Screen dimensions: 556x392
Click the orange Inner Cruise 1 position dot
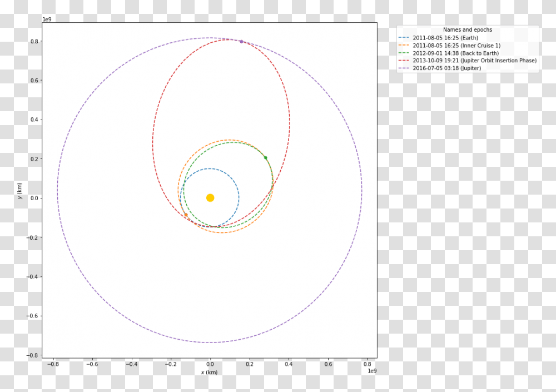pyautogui.click(x=186, y=215)
